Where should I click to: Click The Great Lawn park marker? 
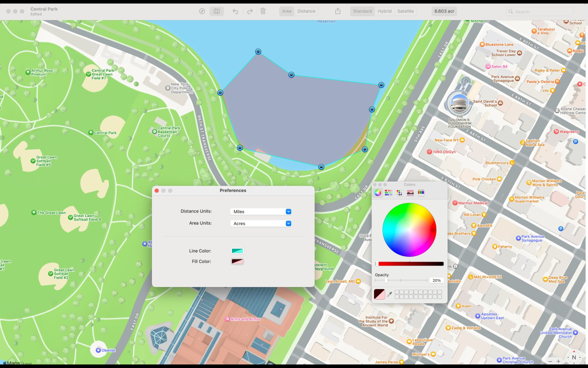pyautogui.click(x=34, y=213)
